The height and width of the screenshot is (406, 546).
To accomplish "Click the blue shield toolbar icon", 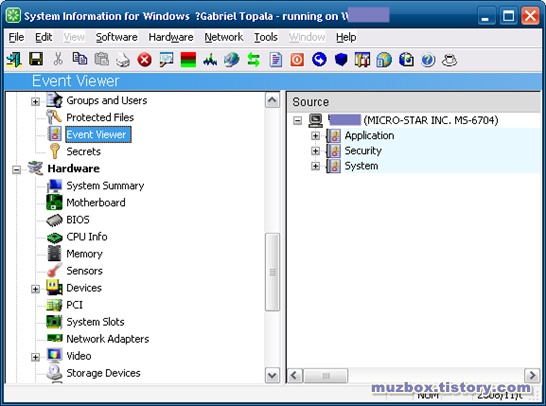I will pyautogui.click(x=341, y=60).
